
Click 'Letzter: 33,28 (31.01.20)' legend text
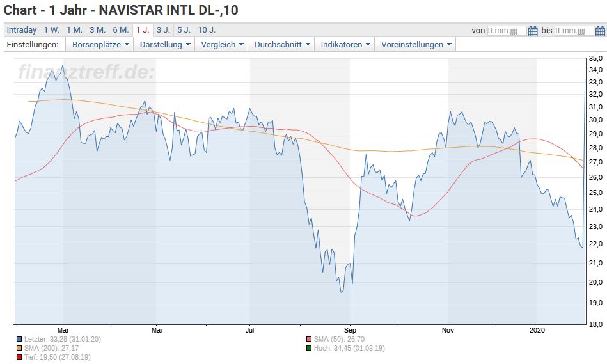pyautogui.click(x=62, y=339)
